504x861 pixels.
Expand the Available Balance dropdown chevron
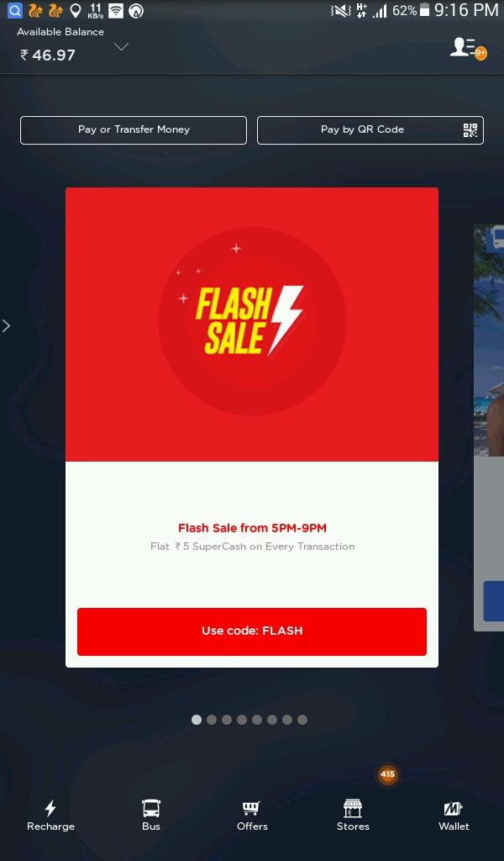tap(121, 47)
